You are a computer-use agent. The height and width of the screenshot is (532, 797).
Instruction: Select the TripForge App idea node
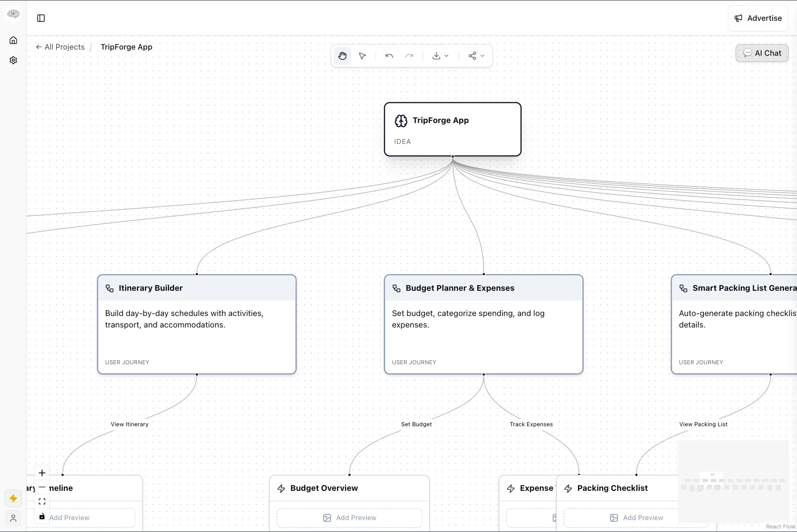click(x=453, y=129)
